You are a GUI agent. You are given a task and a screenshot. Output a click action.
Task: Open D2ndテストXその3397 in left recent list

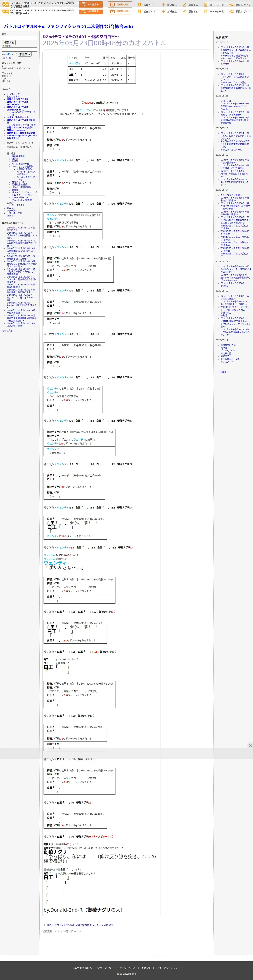21,258
